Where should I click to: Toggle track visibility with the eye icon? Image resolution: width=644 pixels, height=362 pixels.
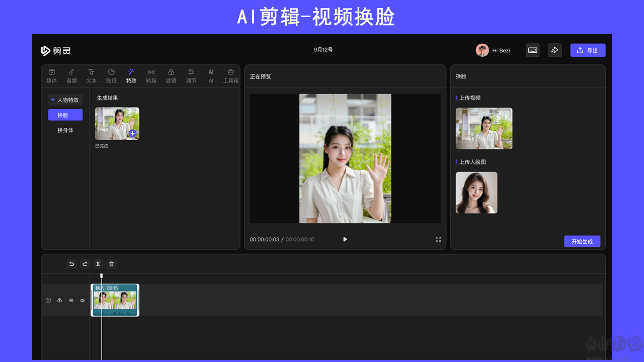[x=71, y=300]
